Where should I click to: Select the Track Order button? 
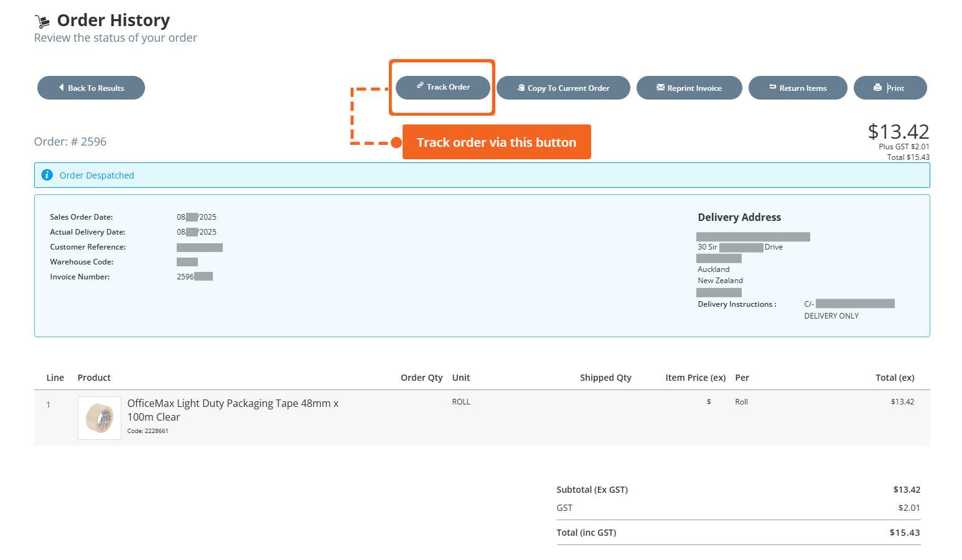point(442,87)
